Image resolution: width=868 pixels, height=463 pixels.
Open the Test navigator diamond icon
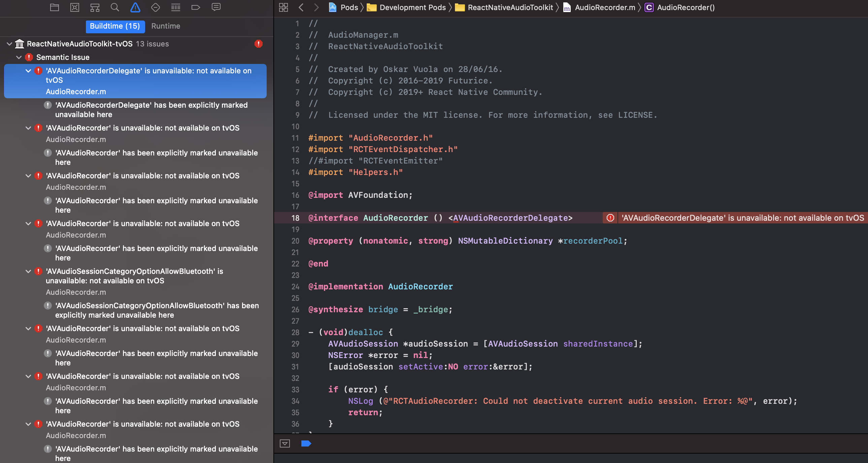[155, 7]
